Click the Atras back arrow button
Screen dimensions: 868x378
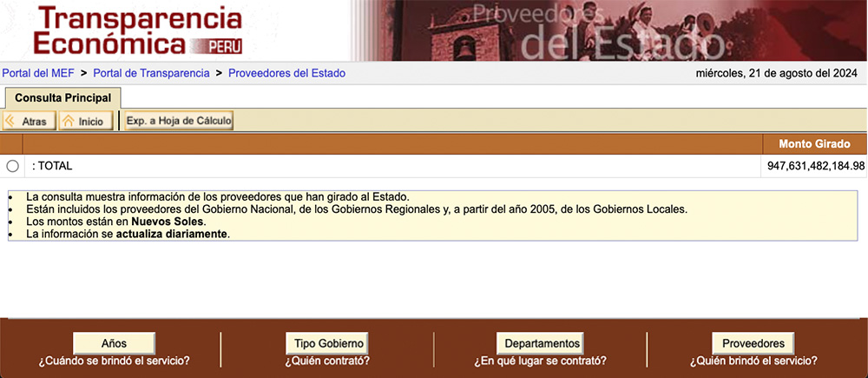click(28, 122)
